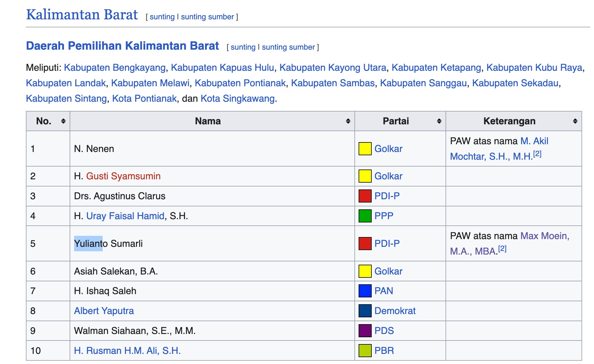Sort table by Keterangan column arrows
Screen dimensions: 594x364
[x=575, y=121]
